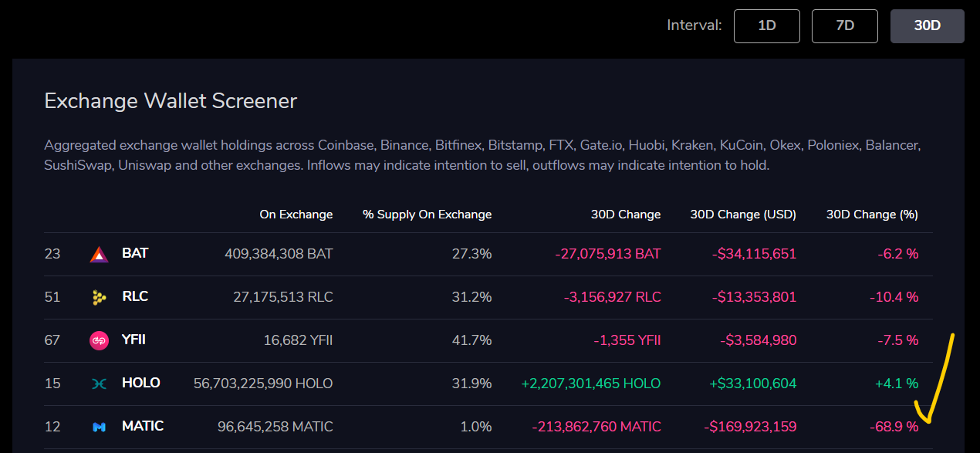980x453 pixels.
Task: Click the HOLO token icon
Action: [99, 384]
